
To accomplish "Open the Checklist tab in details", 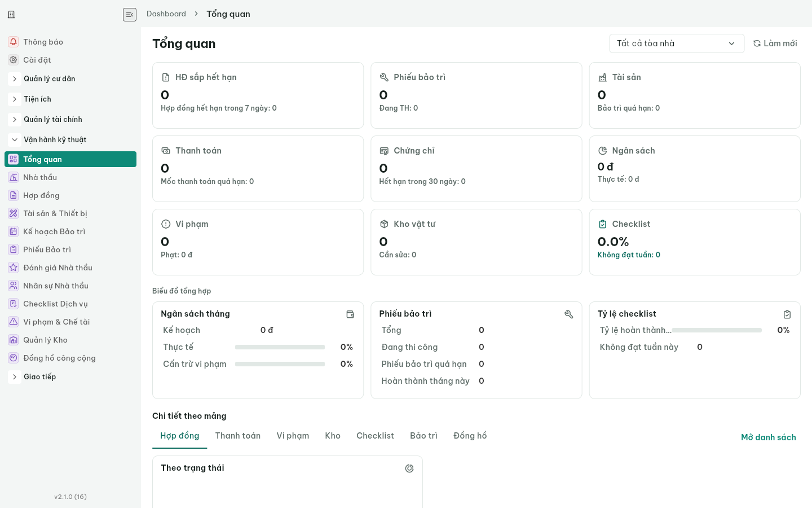I will [375, 436].
